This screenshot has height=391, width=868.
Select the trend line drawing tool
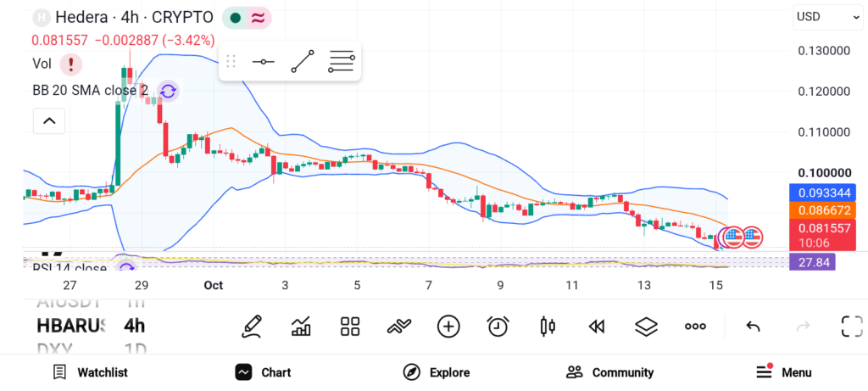tap(303, 61)
